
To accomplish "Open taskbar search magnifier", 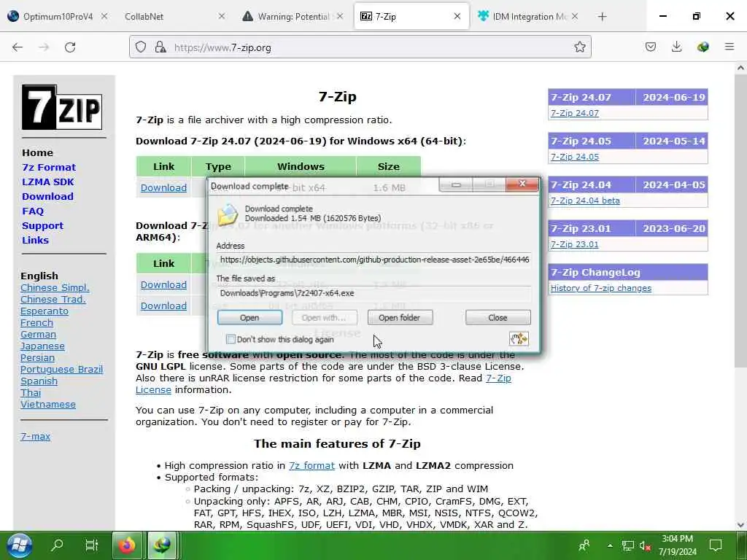I will click(x=57, y=545).
